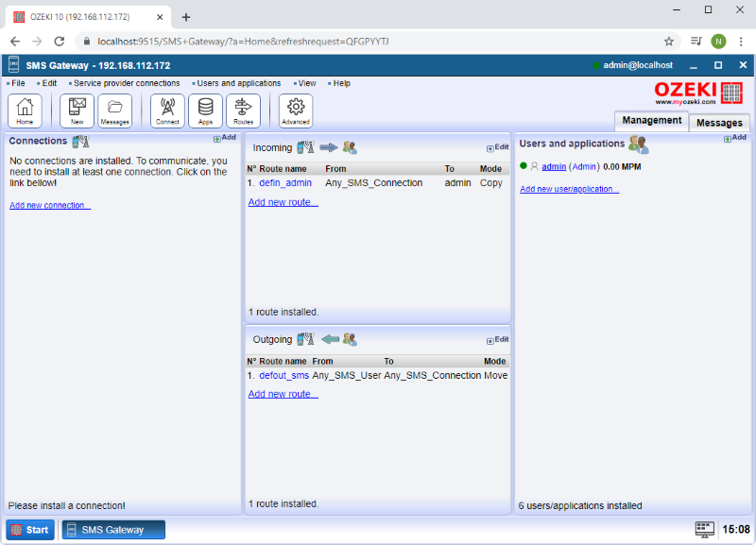The image size is (756, 545).
Task: Click the Incoming panel antenna icon
Action: point(305,147)
